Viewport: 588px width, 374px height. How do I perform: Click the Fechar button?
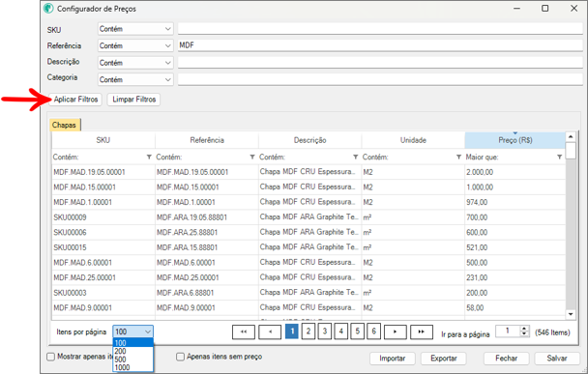506,359
